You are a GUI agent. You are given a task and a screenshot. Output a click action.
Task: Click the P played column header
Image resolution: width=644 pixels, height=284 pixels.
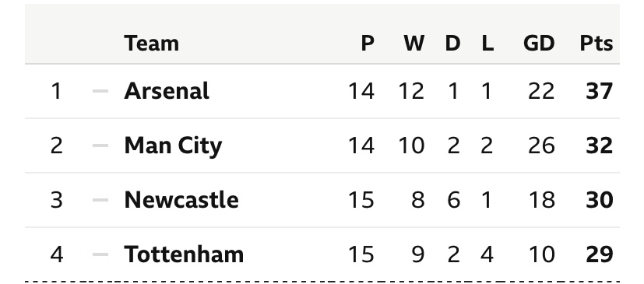click(x=368, y=43)
